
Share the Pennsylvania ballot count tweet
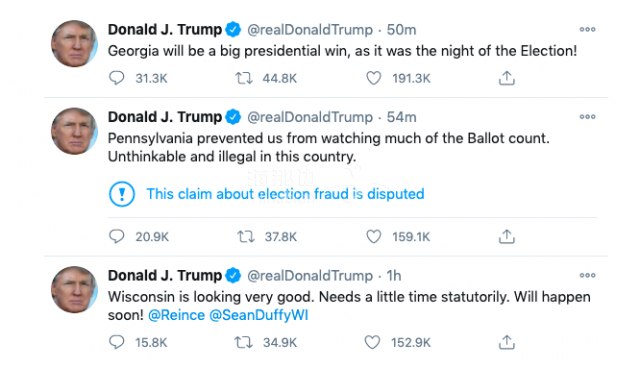point(507,236)
